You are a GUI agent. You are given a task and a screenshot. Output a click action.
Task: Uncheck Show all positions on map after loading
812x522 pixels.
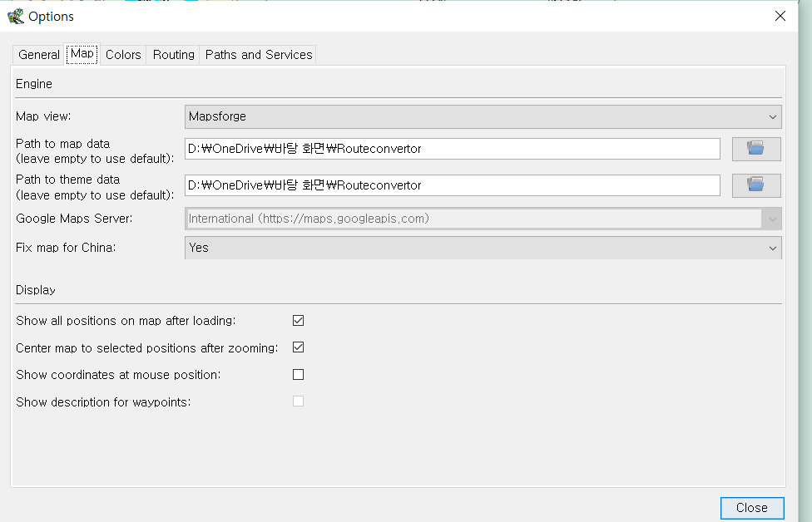tap(299, 320)
